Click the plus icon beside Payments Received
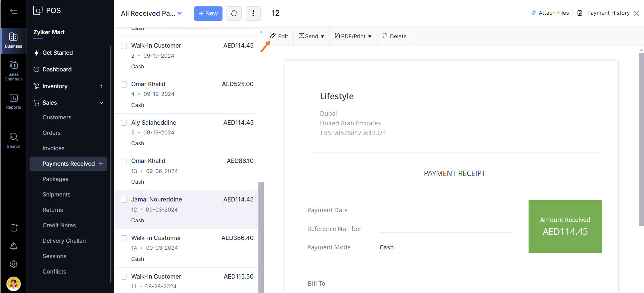644x293 pixels. coord(101,164)
